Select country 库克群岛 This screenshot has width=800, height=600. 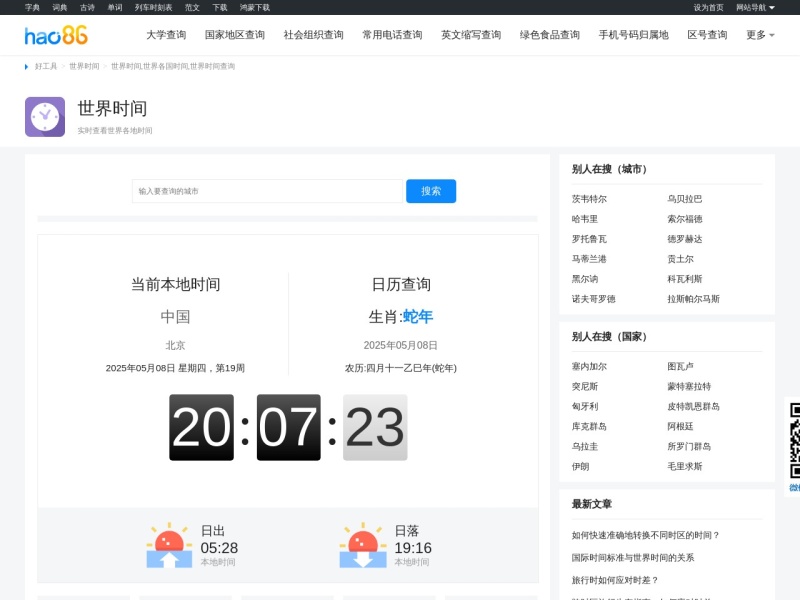coord(589,426)
